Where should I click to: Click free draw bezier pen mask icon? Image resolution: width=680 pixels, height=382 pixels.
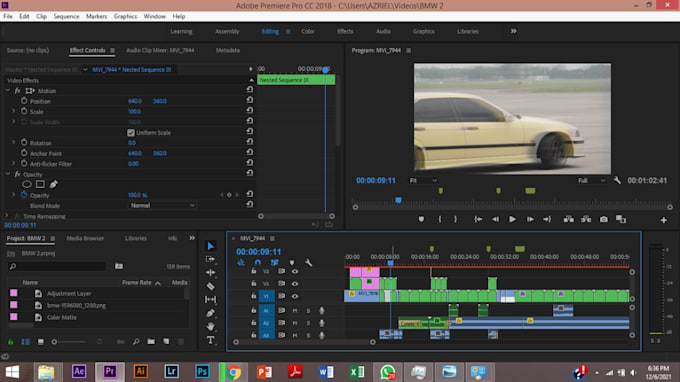[x=53, y=184]
